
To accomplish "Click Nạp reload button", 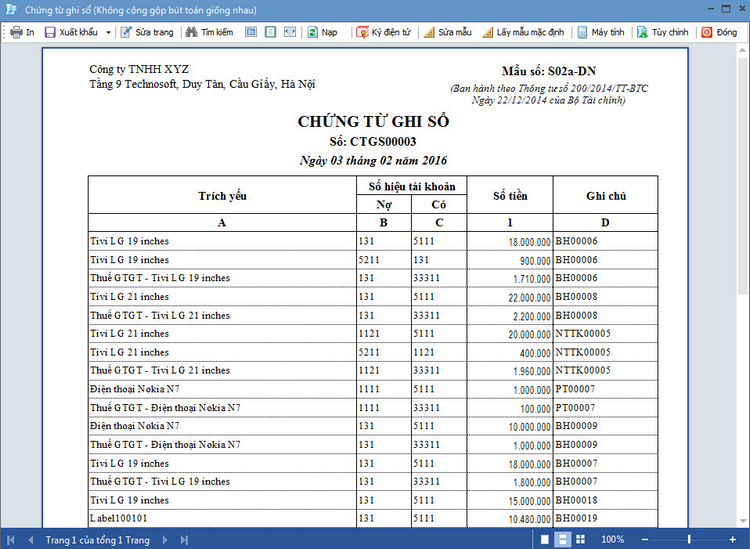I will click(322, 33).
